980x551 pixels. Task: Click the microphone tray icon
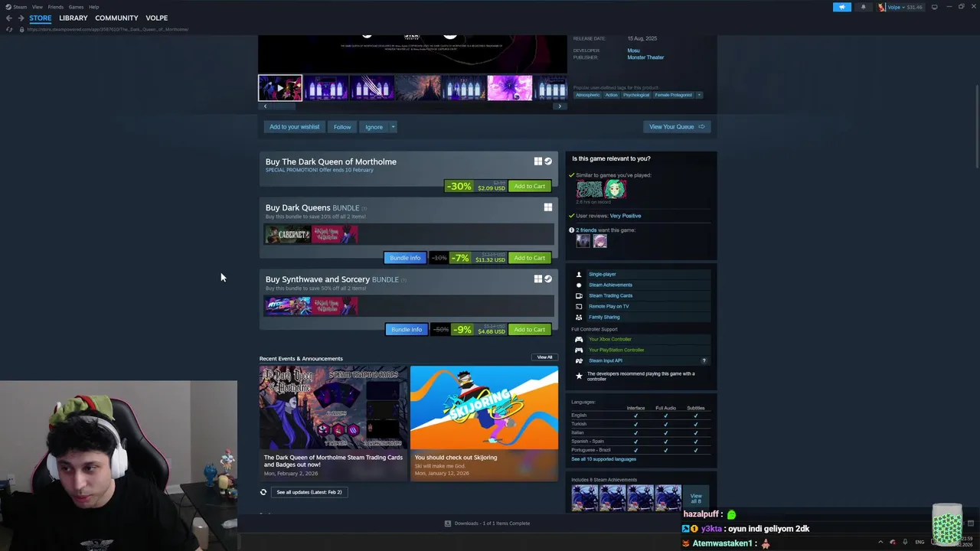pos(905,542)
